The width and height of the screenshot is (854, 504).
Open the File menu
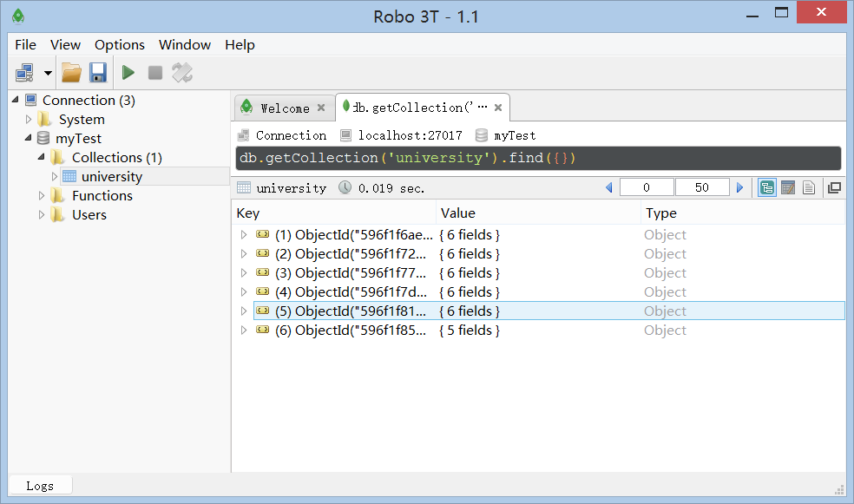pyautogui.click(x=25, y=44)
